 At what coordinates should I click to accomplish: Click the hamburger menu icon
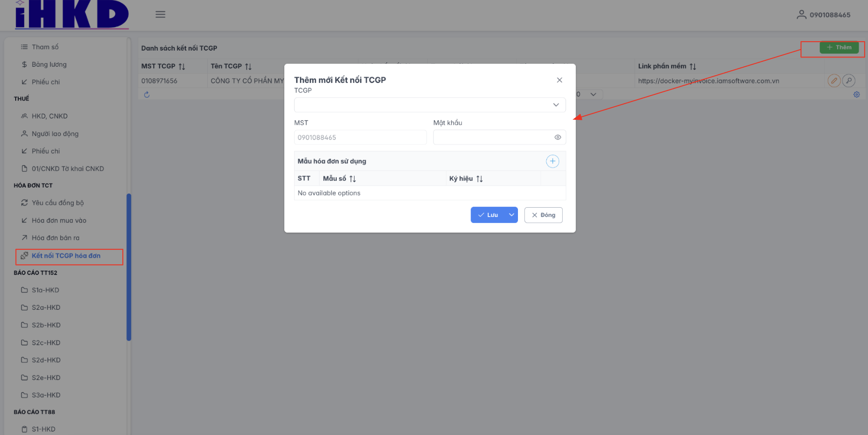(x=160, y=15)
